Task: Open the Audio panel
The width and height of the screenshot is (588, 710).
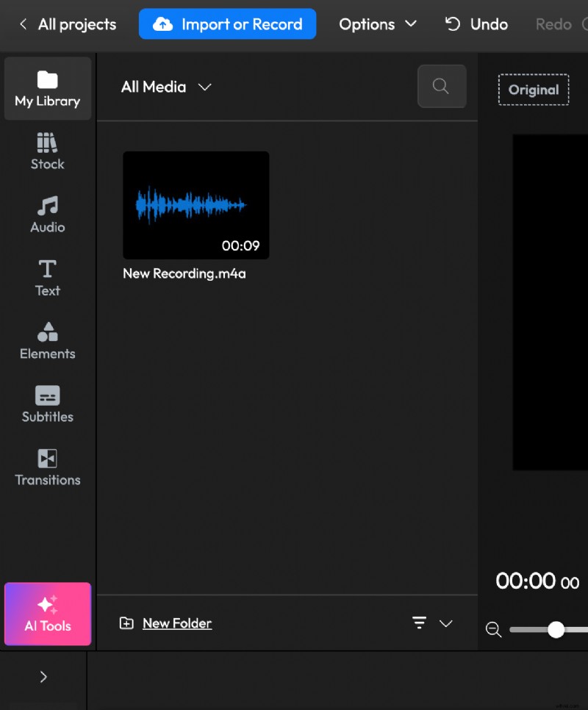Action: tap(47, 215)
